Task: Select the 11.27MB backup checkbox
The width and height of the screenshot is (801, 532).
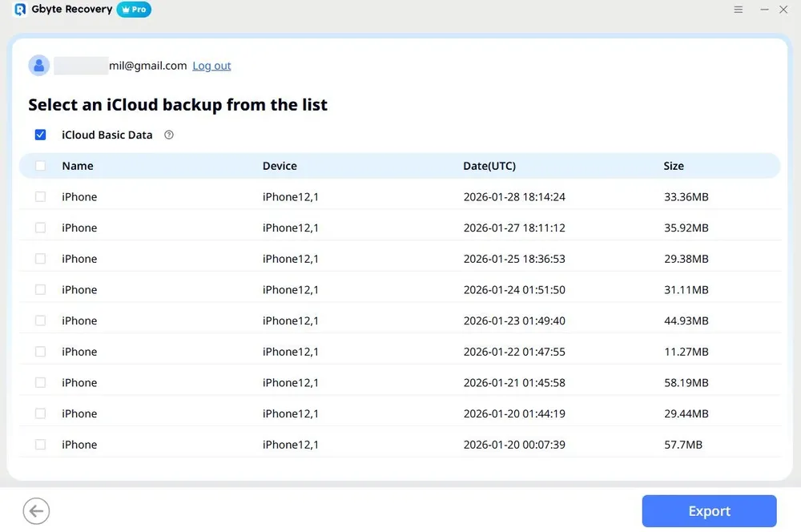Action: (x=40, y=351)
